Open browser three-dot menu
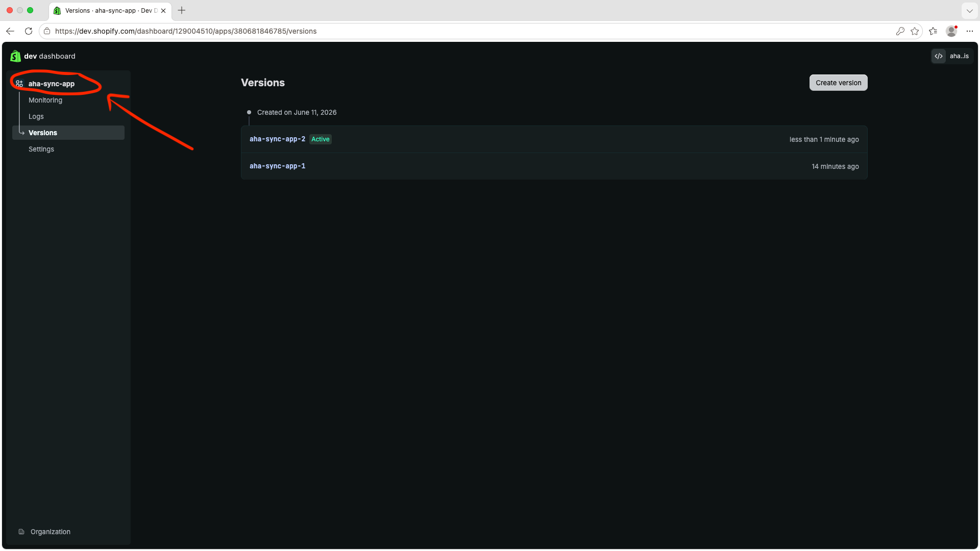 pyautogui.click(x=970, y=31)
